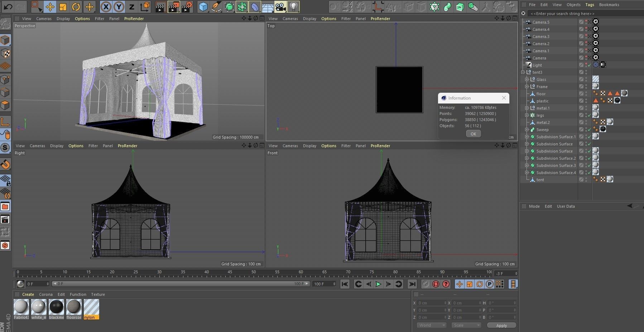644x332 pixels.
Task: Click the green Sweep tube icon
Action: [x=447, y=7]
